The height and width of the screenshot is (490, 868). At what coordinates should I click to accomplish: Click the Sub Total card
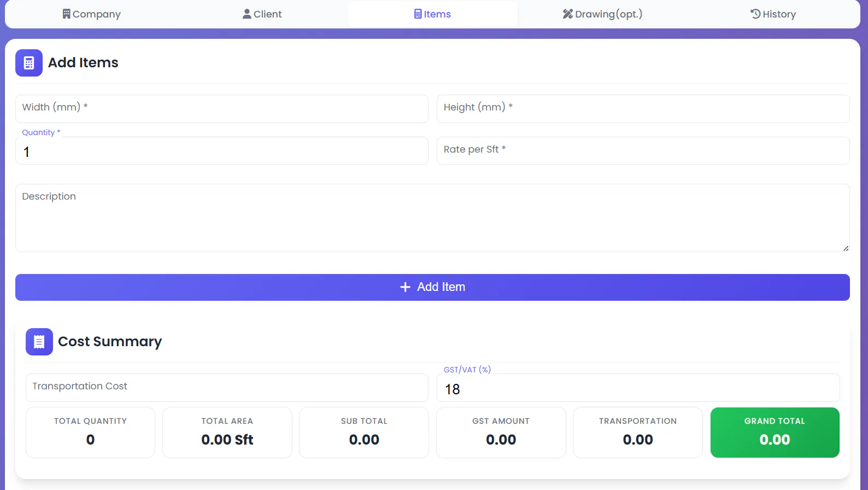tap(364, 433)
